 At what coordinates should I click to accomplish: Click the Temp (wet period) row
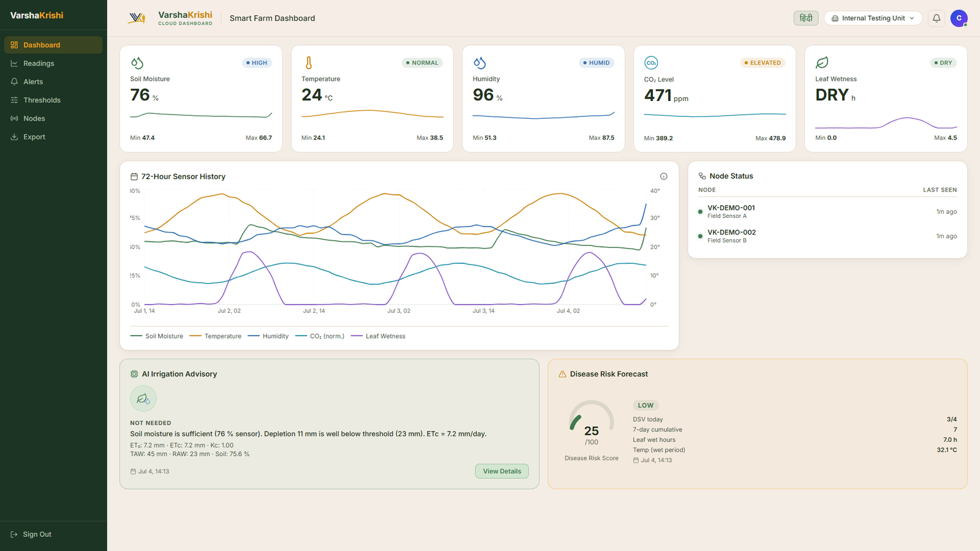(x=794, y=450)
